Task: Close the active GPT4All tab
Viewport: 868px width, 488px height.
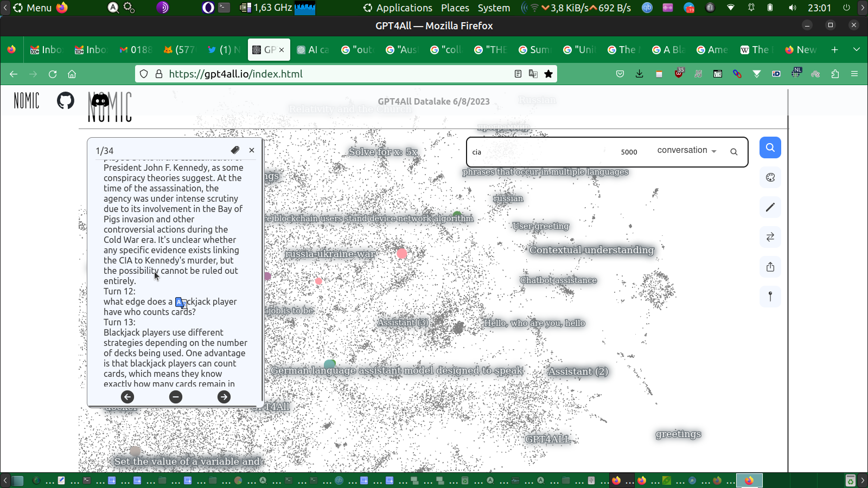Action: (x=282, y=50)
